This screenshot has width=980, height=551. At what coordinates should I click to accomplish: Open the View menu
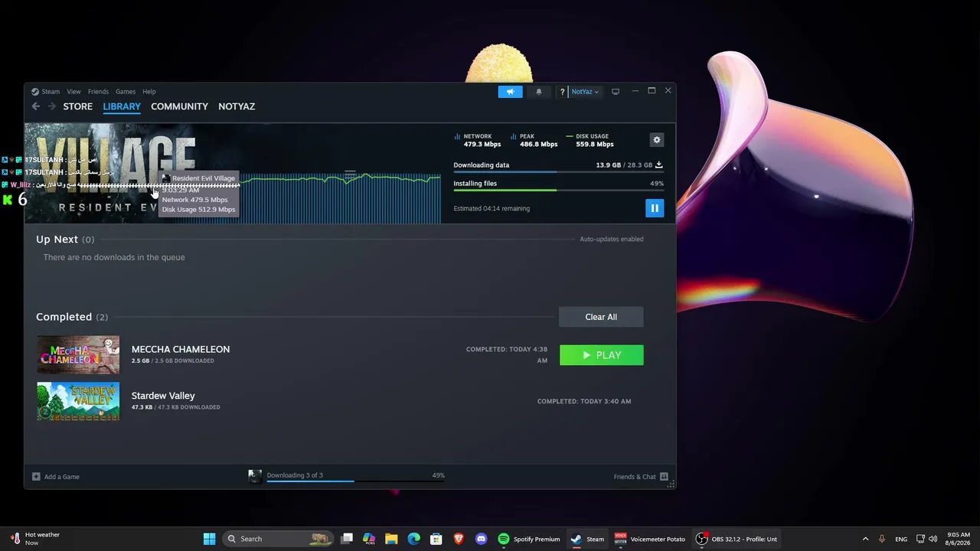(73, 92)
